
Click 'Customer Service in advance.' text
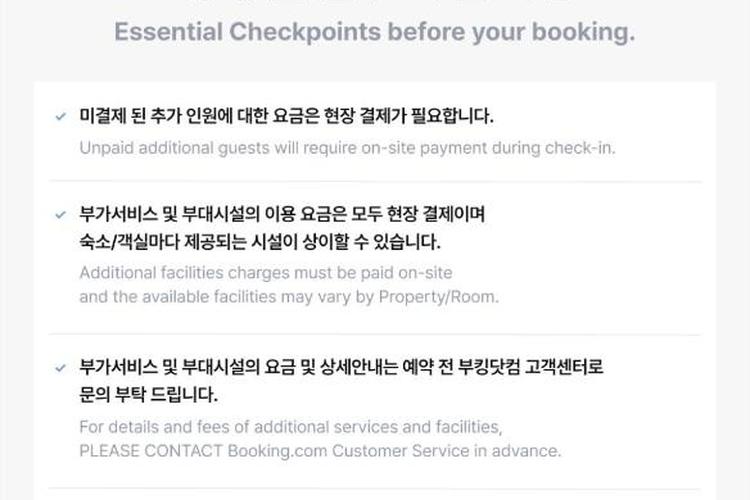[x=446, y=451]
